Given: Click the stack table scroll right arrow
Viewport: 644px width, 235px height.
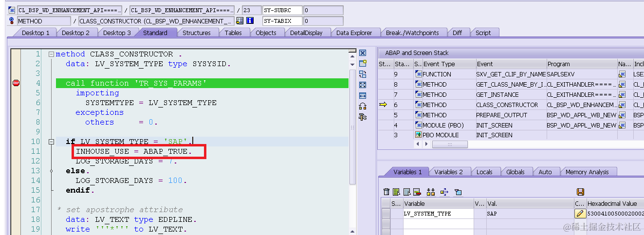Looking at the screenshot, I should tap(427, 145).
